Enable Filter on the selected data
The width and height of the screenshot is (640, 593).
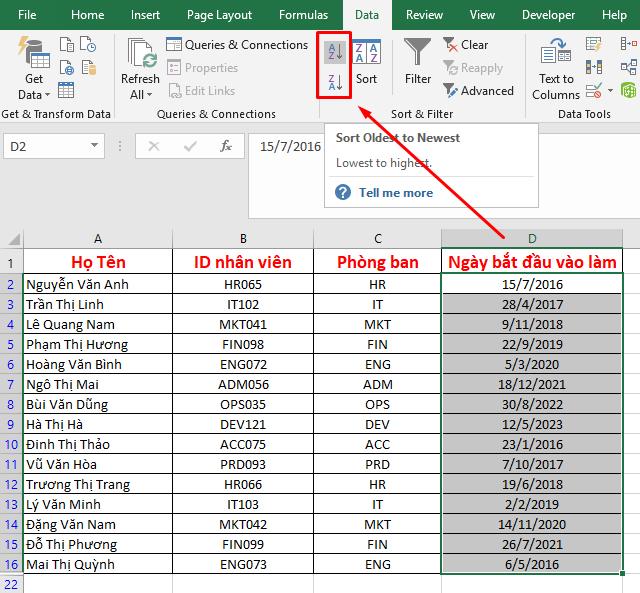coord(418,62)
